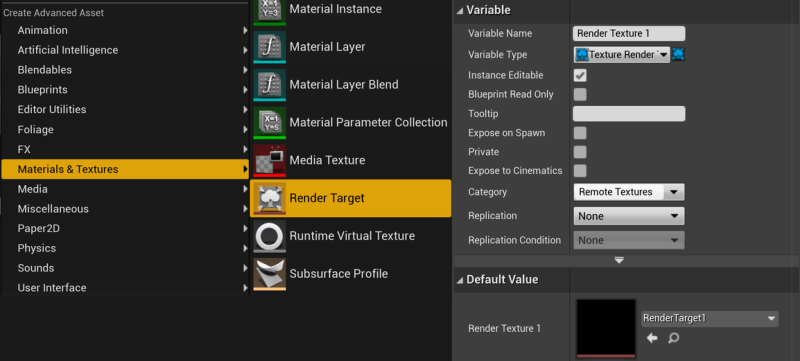This screenshot has height=361, width=800.
Task: Select the Material Parameter Collection icon
Action: coord(269,122)
